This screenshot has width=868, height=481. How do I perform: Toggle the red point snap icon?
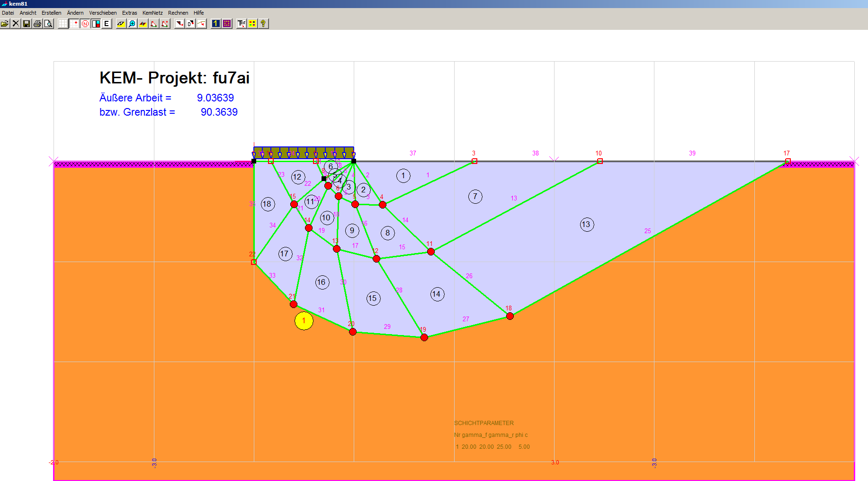click(74, 23)
